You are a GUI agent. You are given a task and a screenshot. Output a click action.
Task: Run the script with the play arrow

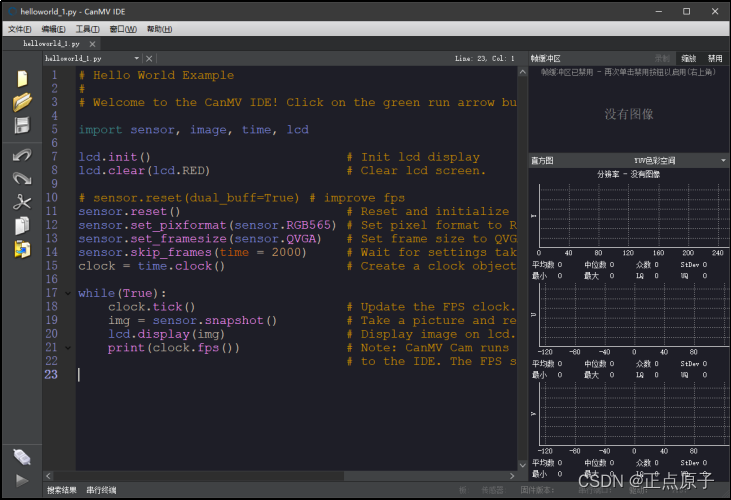pyautogui.click(x=22, y=480)
